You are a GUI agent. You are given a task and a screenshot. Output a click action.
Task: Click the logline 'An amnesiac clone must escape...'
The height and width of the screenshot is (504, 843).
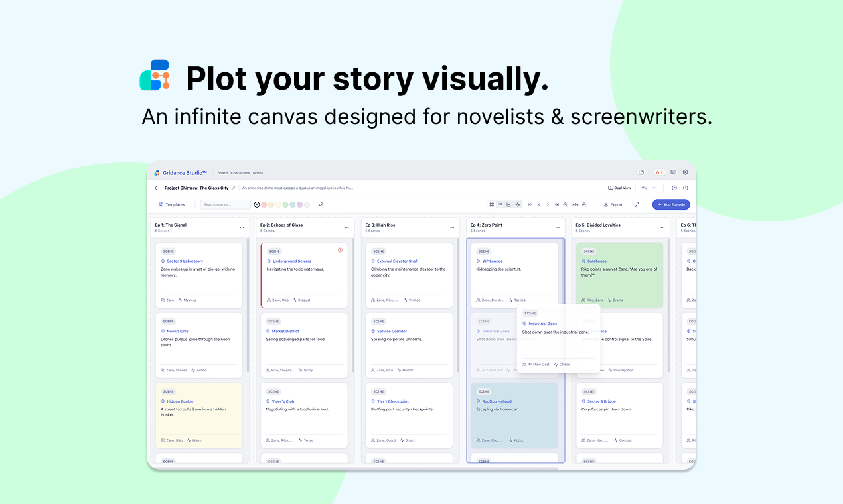click(x=297, y=188)
